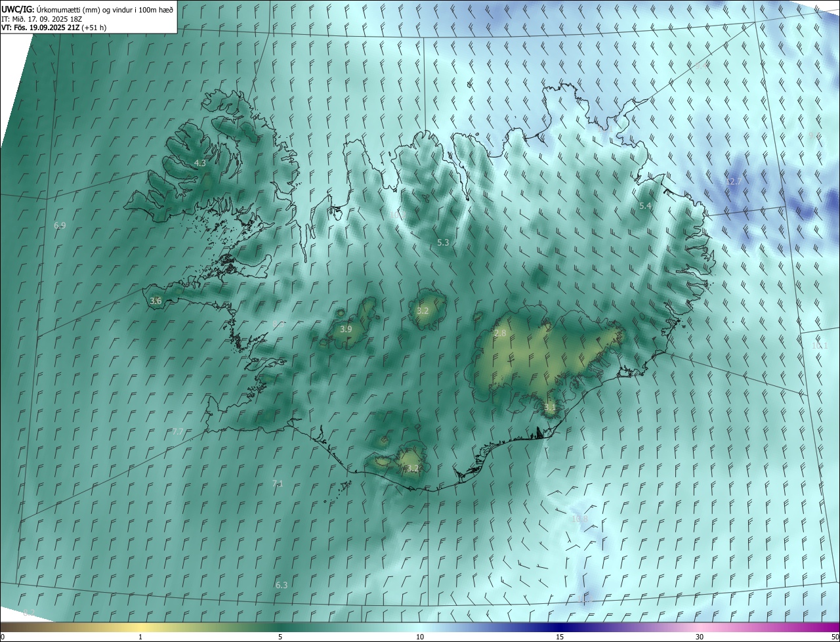This screenshot has width=840, height=642.
Task: Click the 12.7 value over the blue offshore area
Action: (x=734, y=181)
